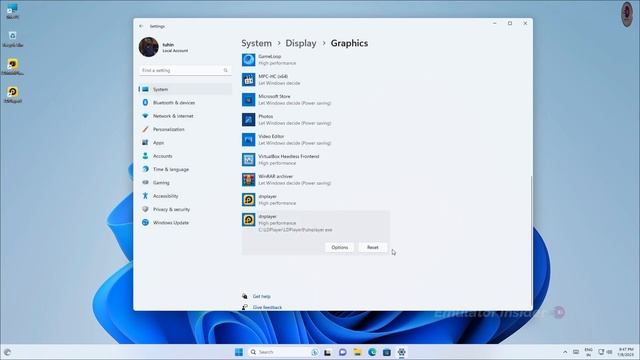This screenshot has height=360, width=640.
Task: Reset the expanded dnplayer graphics preference
Action: tap(373, 247)
